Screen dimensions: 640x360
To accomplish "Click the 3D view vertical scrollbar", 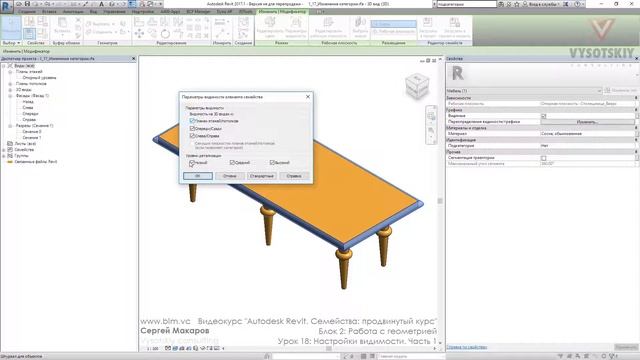I will pyautogui.click(x=440, y=201).
